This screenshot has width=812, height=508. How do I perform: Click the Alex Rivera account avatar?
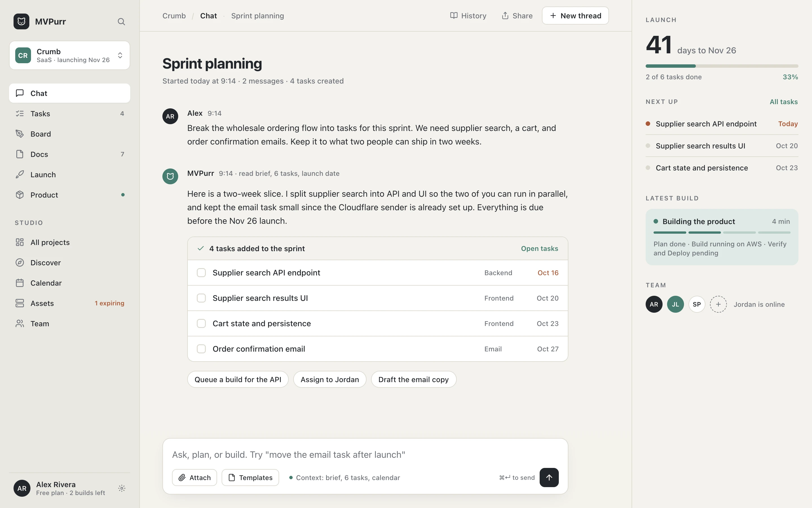[x=22, y=488]
